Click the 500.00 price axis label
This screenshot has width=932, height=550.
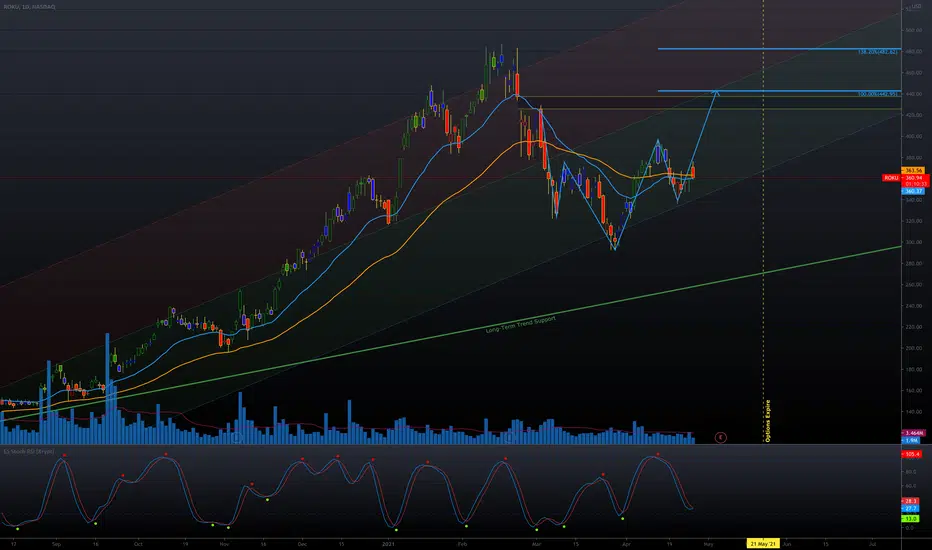click(914, 30)
